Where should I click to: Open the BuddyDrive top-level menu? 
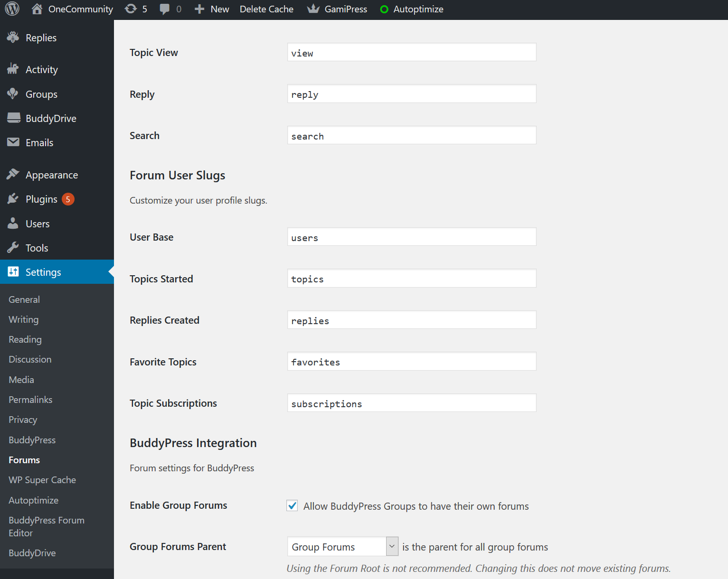(x=51, y=118)
